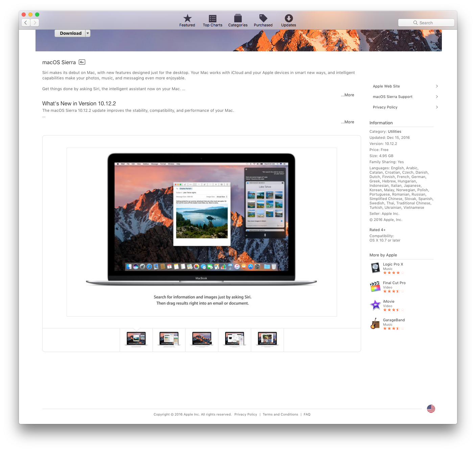
Task: Open the footer Privacy Policy link
Action: (246, 415)
